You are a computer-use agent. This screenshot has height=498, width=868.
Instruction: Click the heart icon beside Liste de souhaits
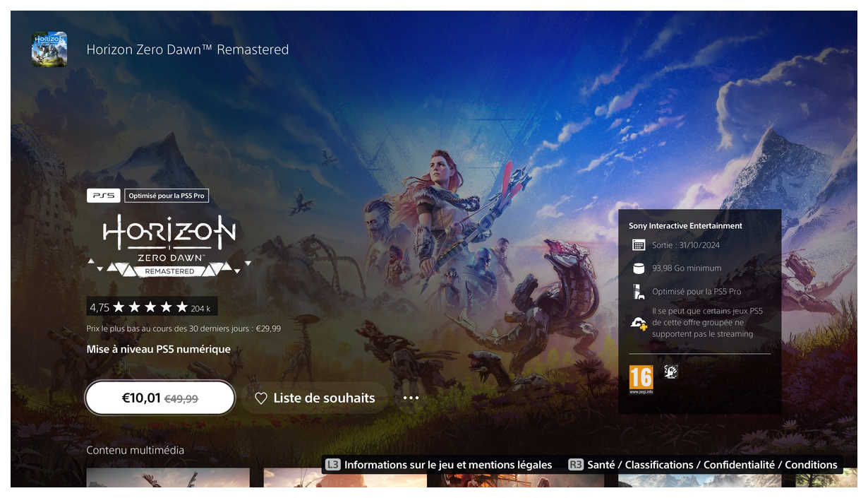coord(261,398)
